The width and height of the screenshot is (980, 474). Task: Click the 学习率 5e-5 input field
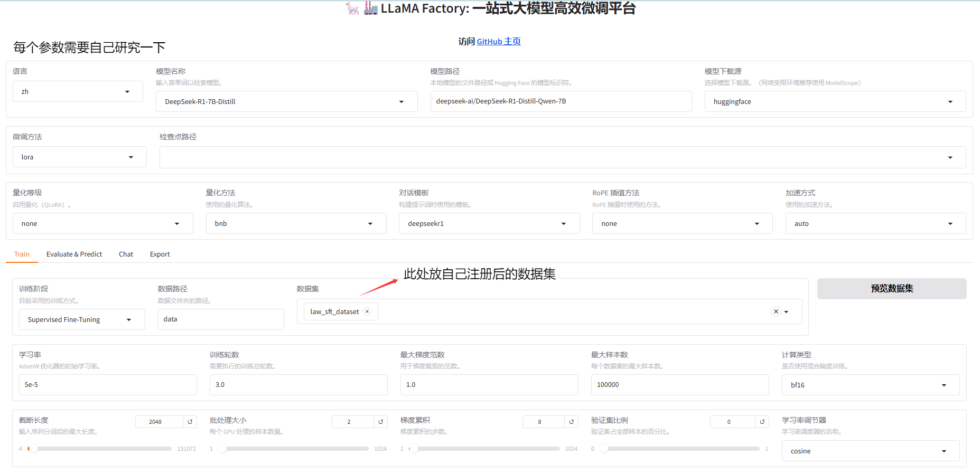(108, 385)
